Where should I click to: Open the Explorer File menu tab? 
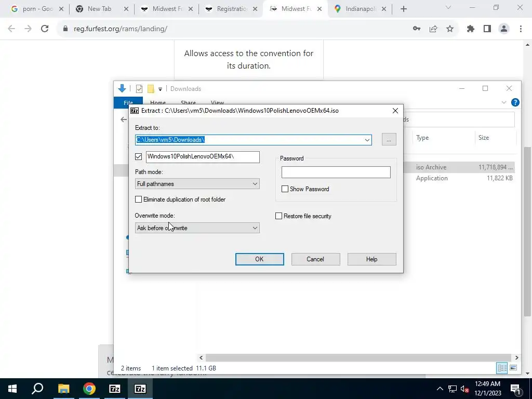point(128,103)
